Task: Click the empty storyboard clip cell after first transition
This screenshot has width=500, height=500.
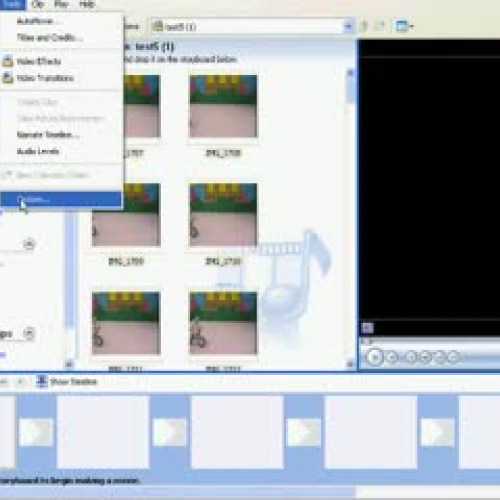Action: [103, 432]
